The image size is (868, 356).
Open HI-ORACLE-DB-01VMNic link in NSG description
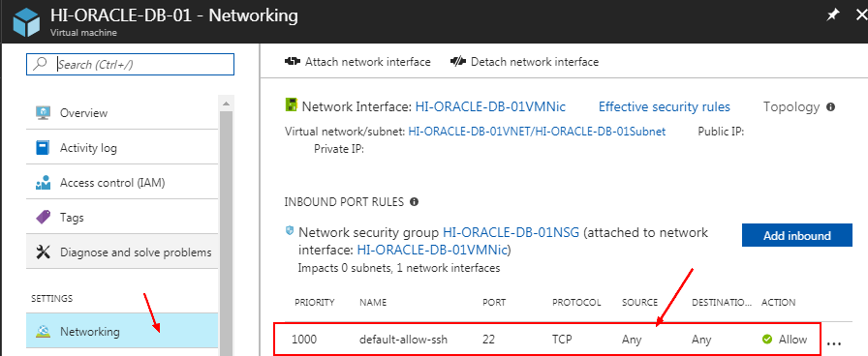pyautogui.click(x=432, y=250)
